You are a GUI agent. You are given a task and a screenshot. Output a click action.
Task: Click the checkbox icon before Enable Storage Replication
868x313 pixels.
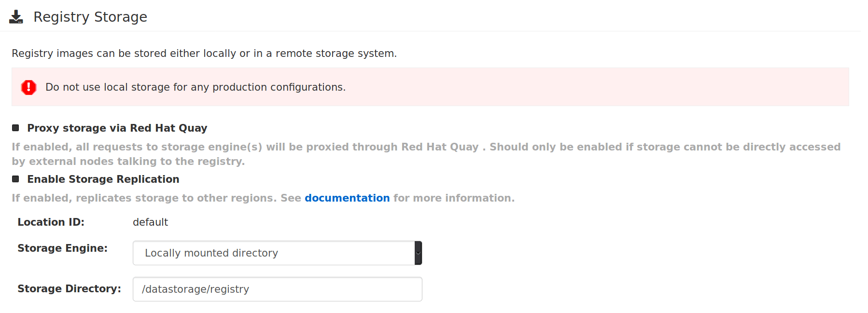pos(15,179)
